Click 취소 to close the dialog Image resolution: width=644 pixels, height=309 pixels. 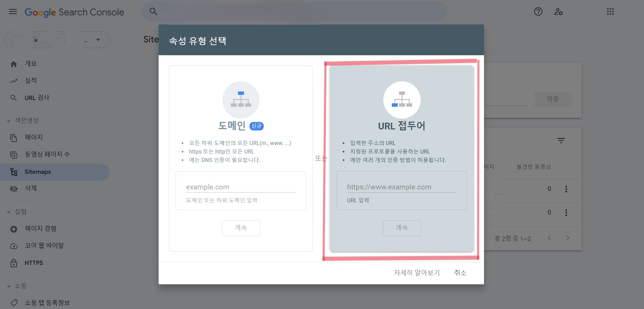coord(460,273)
